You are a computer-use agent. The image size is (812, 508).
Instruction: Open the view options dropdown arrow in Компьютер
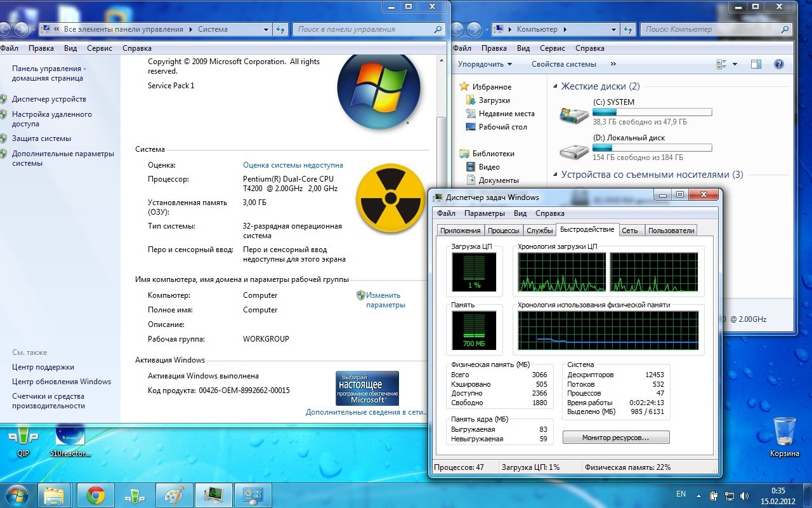click(735, 64)
